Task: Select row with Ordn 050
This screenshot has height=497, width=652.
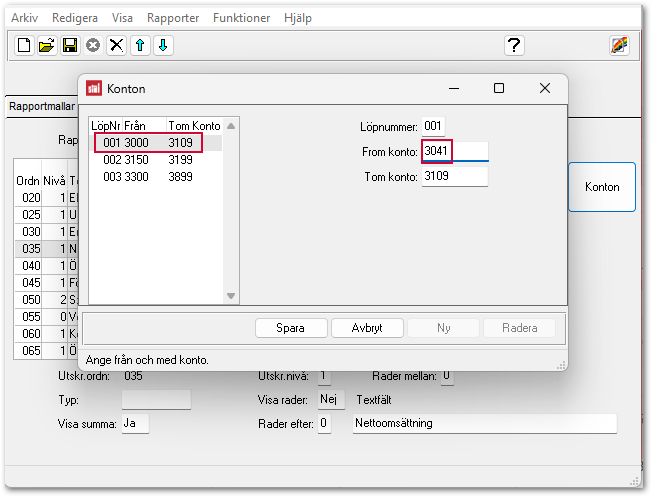Action: point(47,300)
